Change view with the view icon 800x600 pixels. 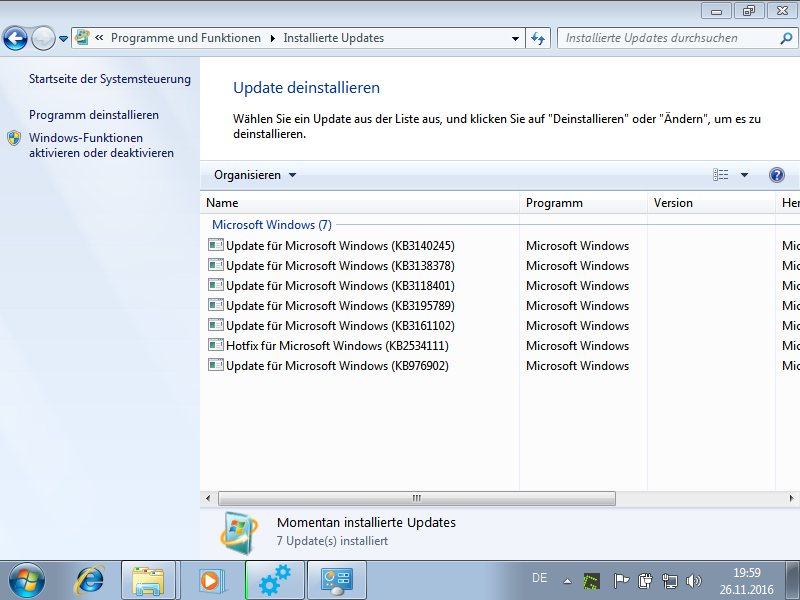pyautogui.click(x=721, y=175)
